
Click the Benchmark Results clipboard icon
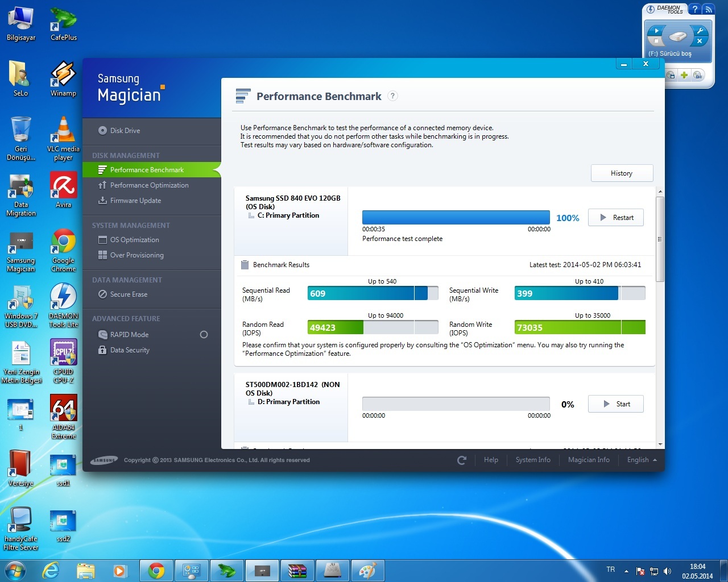(245, 265)
